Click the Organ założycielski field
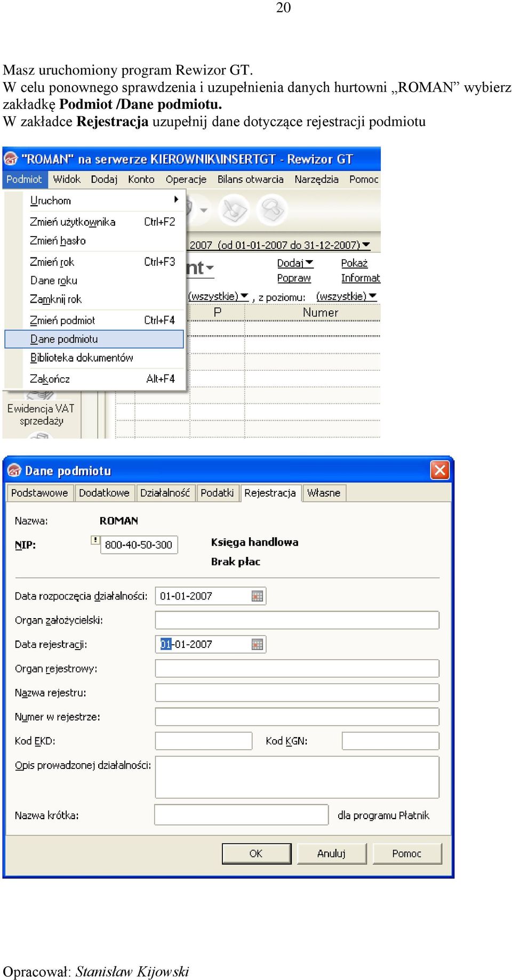The image size is (512, 980). tap(297, 620)
